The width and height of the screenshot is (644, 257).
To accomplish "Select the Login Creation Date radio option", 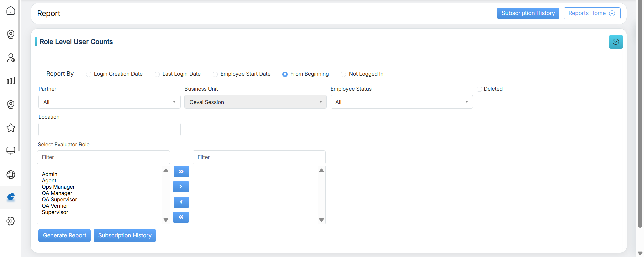I will pos(89,74).
